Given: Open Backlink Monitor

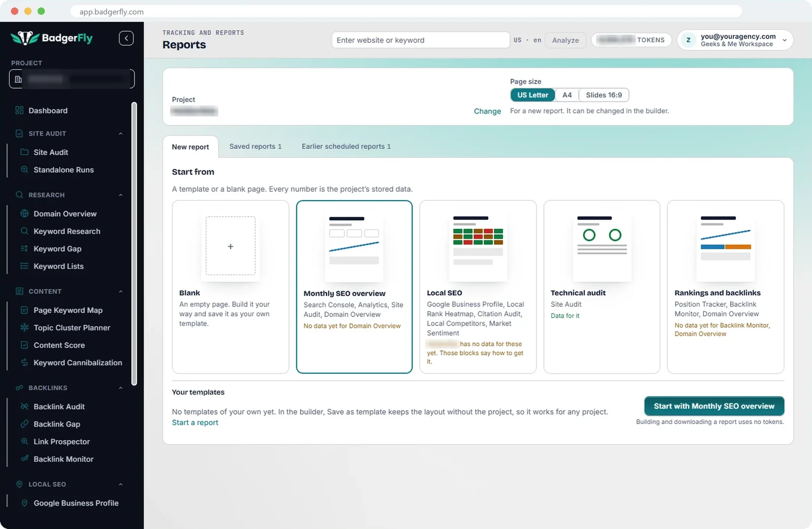Looking at the screenshot, I should coord(63,459).
